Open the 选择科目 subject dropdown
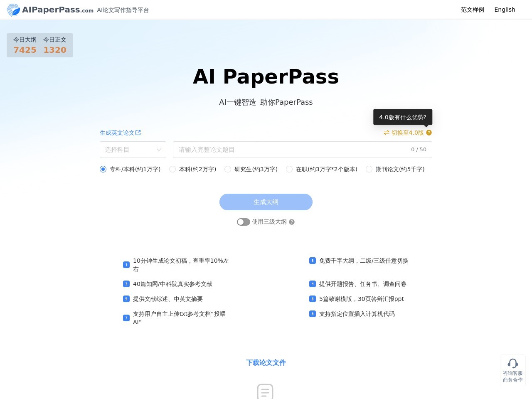The image size is (532, 399). pyautogui.click(x=133, y=150)
